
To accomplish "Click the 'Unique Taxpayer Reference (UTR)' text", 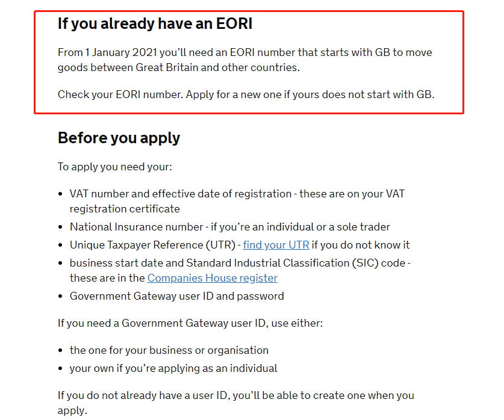I will pos(152,245).
